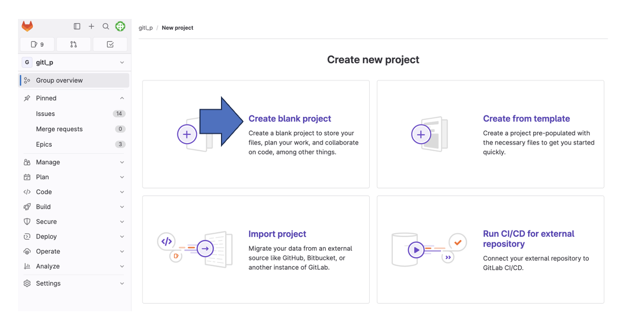This screenshot has width=644, height=325.
Task: Open Epics from the sidebar
Action: point(44,144)
